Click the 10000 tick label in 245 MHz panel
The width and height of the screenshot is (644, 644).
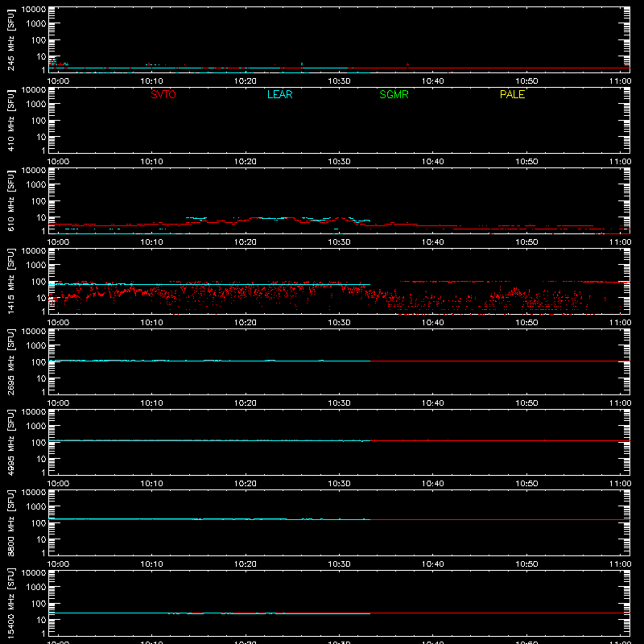[34, 10]
